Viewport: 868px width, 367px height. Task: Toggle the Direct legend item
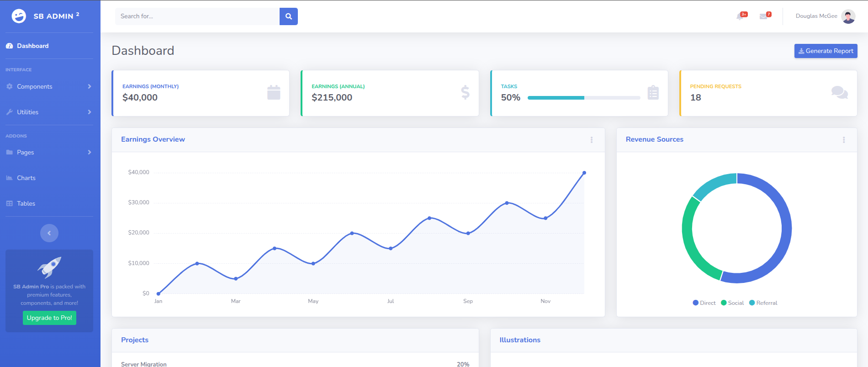[704, 303]
